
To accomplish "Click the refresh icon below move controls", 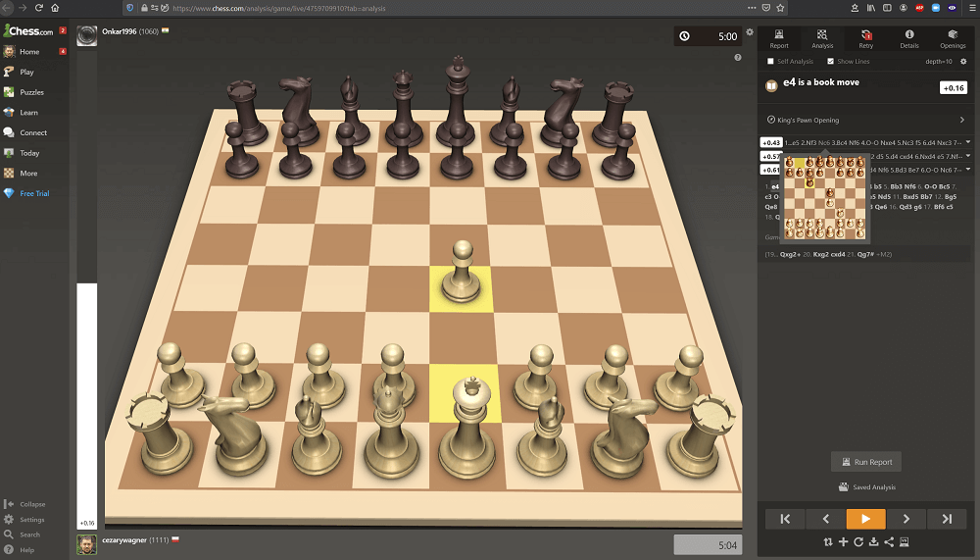I will (x=858, y=541).
